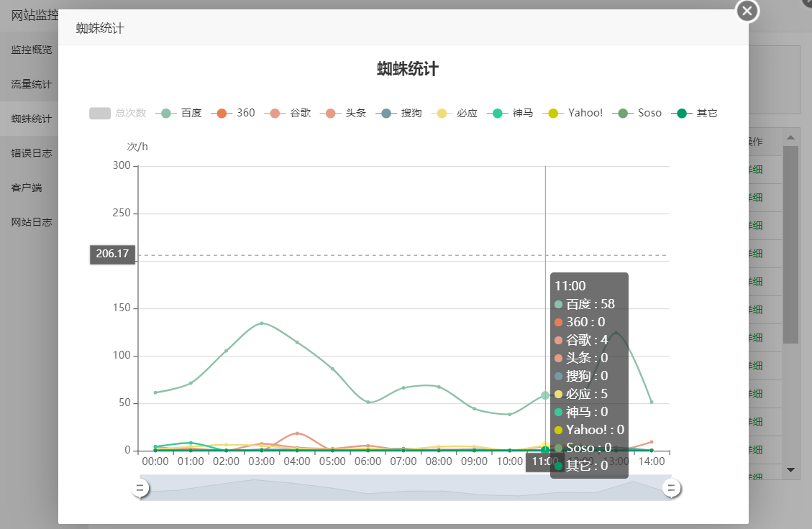Screen dimensions: 812x529
Task: Toggle the 必应 legend series
Action: pyautogui.click(x=454, y=113)
